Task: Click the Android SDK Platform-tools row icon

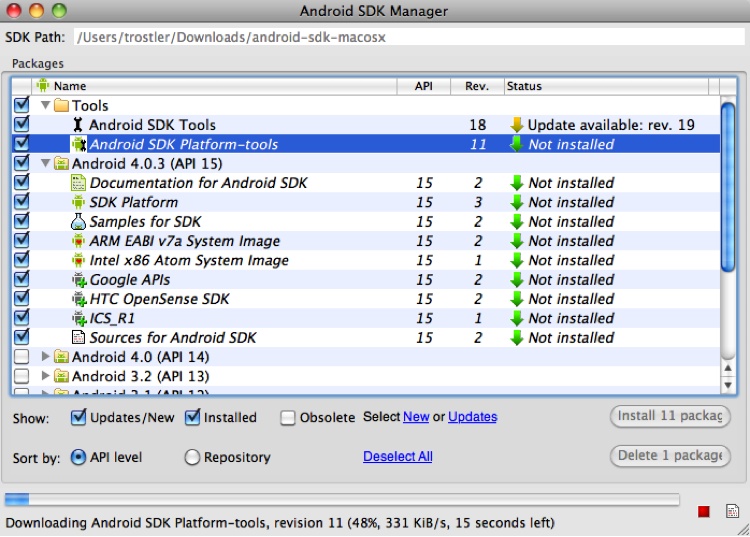Action: coord(78,144)
